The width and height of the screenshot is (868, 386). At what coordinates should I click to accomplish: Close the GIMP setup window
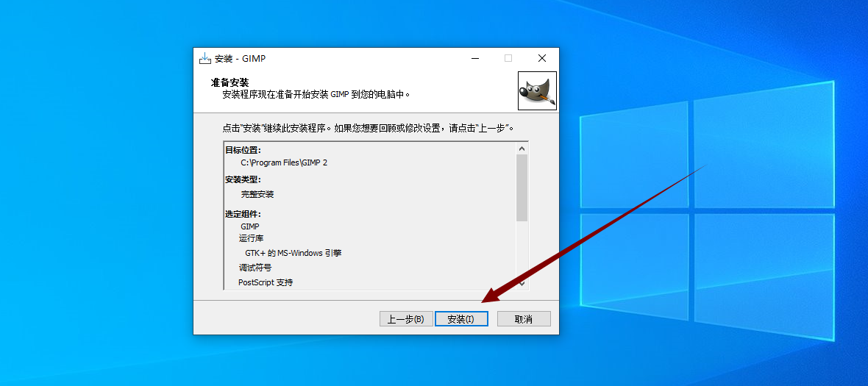pos(542,58)
